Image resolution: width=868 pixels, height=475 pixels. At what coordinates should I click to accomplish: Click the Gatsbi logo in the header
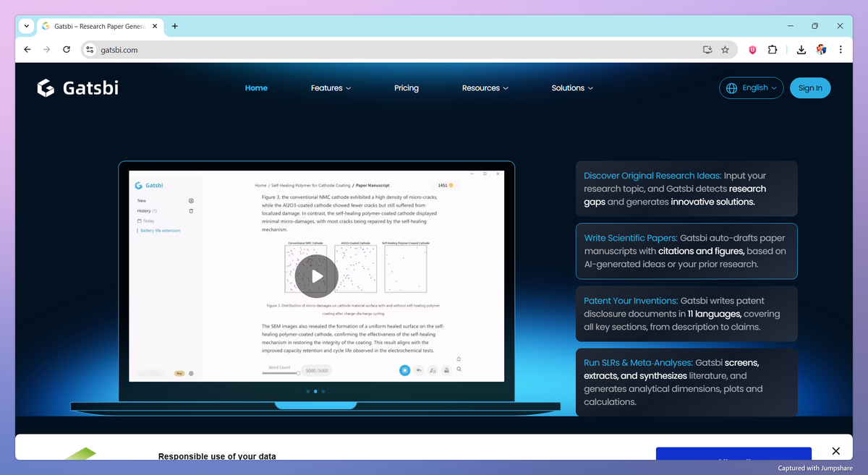pos(77,87)
